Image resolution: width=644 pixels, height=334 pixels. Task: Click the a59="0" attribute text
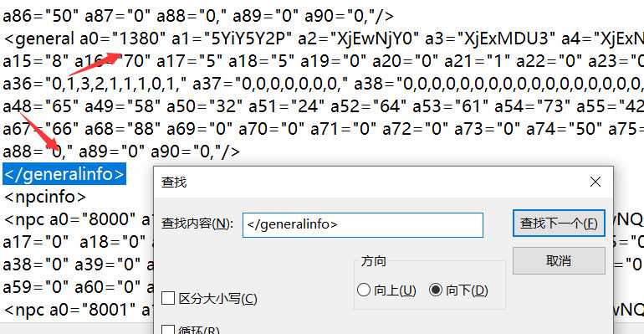(35, 287)
